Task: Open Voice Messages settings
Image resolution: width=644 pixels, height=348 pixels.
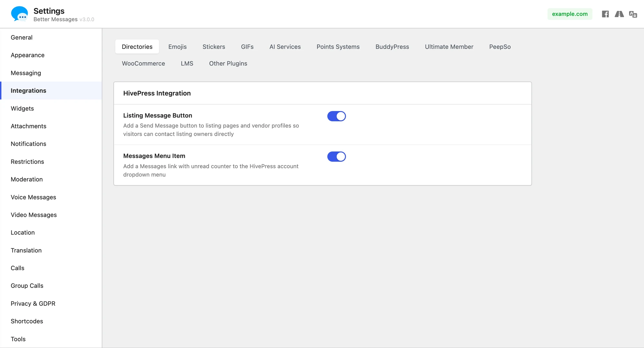Action: point(51,197)
